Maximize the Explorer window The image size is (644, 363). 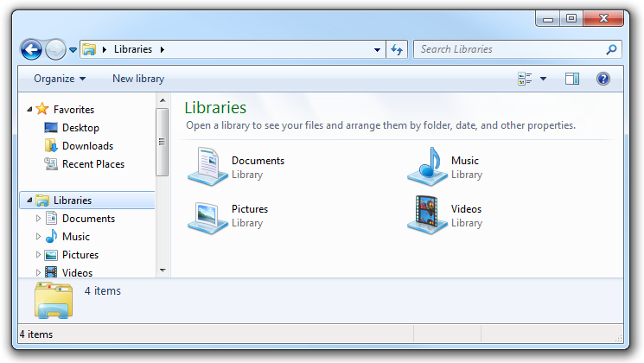click(571, 18)
